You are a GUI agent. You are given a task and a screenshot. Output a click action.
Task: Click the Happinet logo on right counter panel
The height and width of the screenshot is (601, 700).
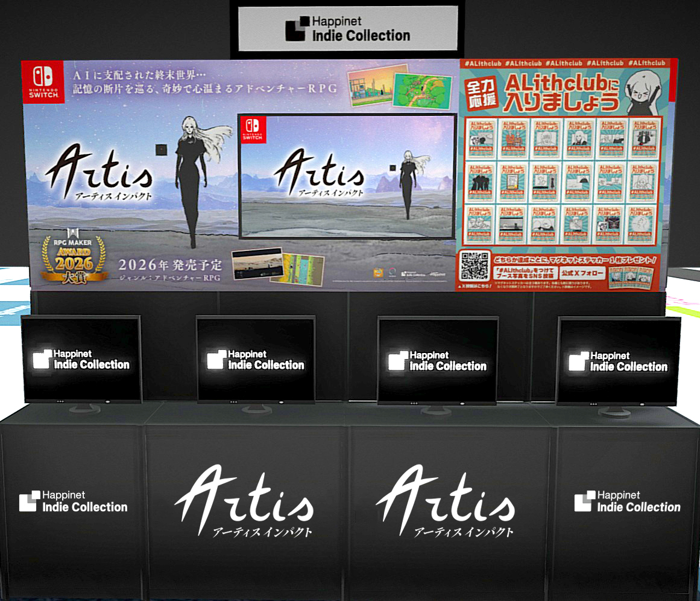pyautogui.click(x=628, y=501)
